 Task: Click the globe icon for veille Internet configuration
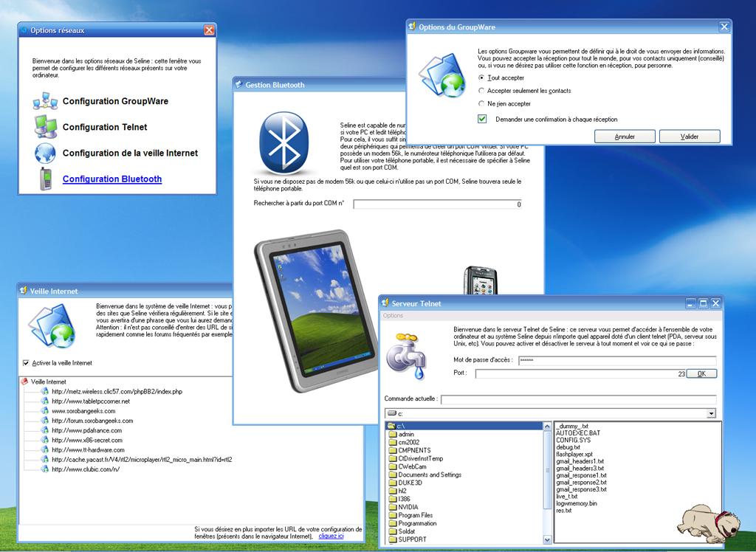point(45,153)
